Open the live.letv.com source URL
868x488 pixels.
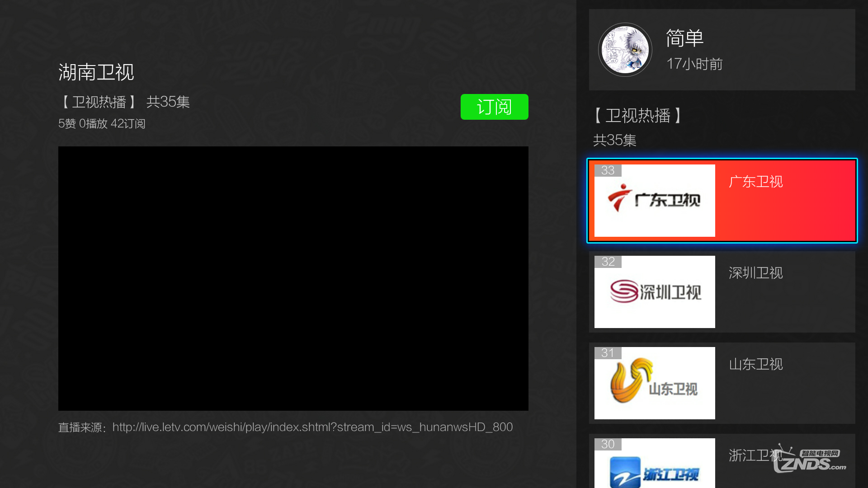(312, 427)
